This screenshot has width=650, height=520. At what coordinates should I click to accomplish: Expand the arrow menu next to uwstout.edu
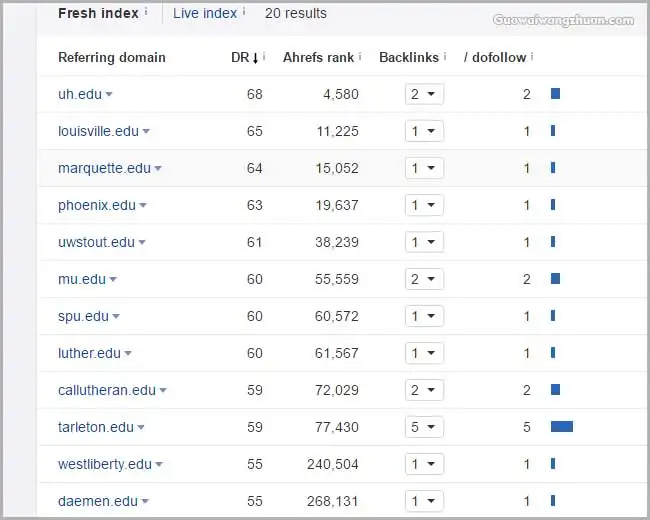tap(142, 242)
